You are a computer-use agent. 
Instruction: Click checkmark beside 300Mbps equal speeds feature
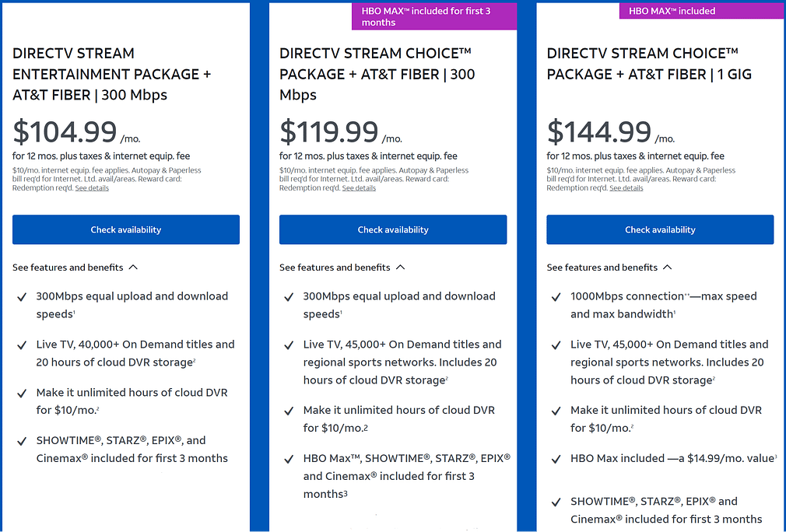pos(22,296)
